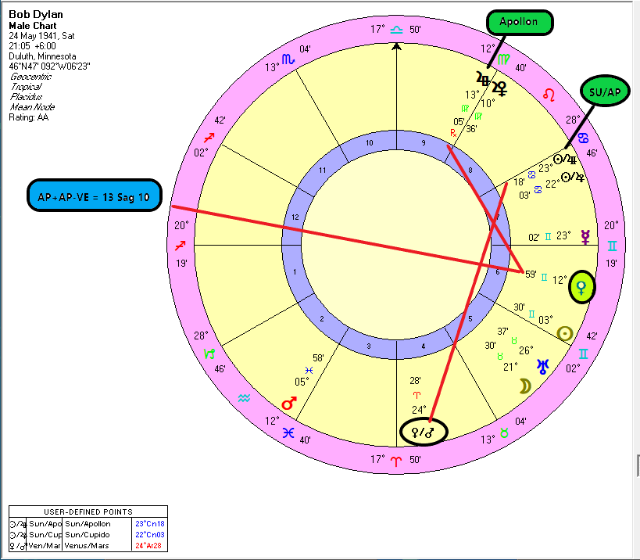The height and width of the screenshot is (560, 640).
Task: Select house number 1 on inner ring
Action: [x=295, y=272]
